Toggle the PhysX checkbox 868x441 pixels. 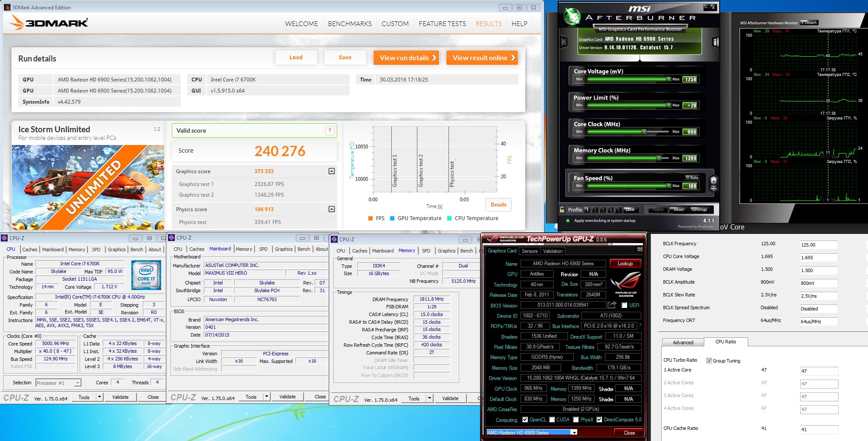pos(576,420)
